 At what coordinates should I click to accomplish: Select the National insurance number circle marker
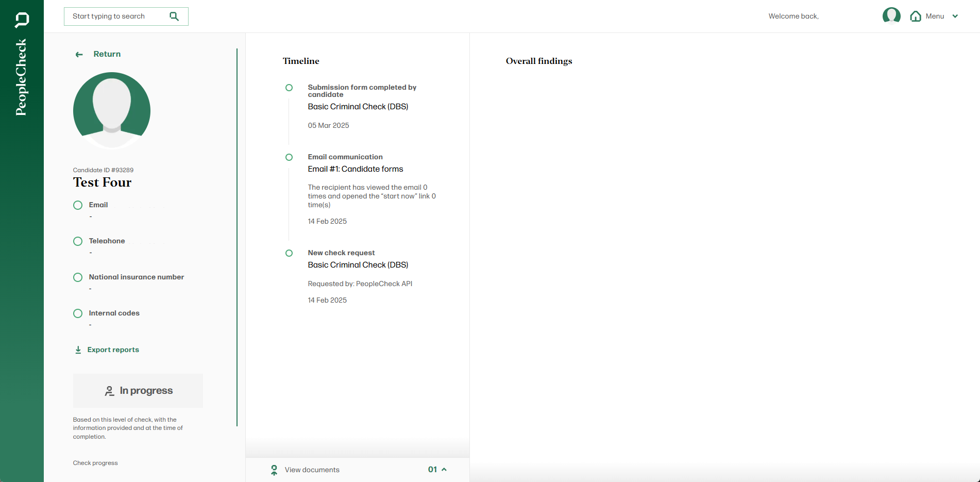click(78, 277)
